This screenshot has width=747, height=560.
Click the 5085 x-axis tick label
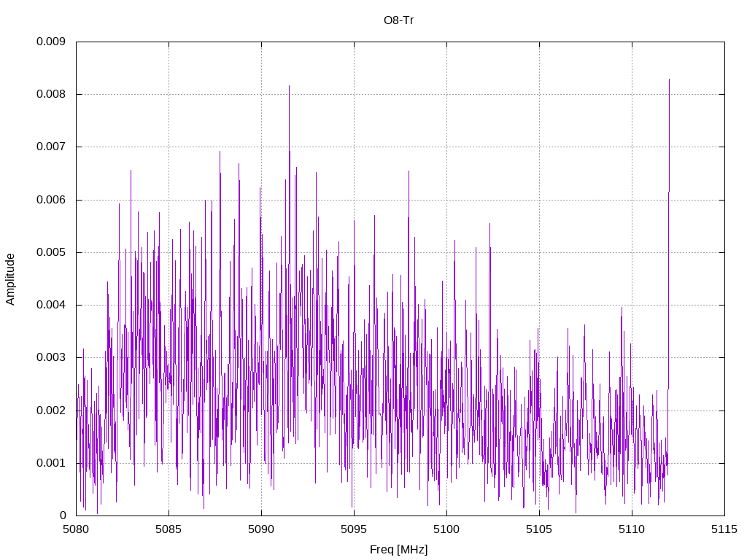pos(169,529)
